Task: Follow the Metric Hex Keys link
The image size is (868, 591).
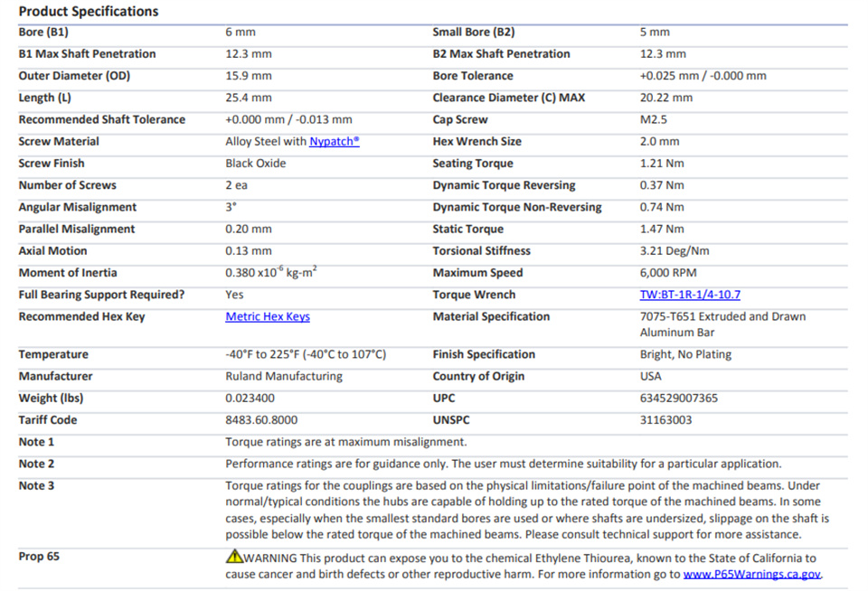Action: click(x=268, y=317)
